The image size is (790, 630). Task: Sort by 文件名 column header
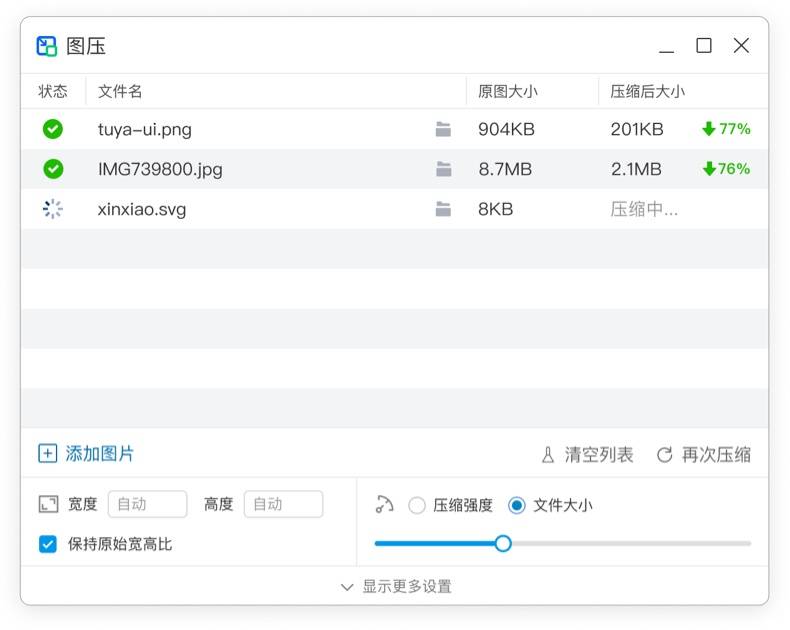pyautogui.click(x=120, y=91)
